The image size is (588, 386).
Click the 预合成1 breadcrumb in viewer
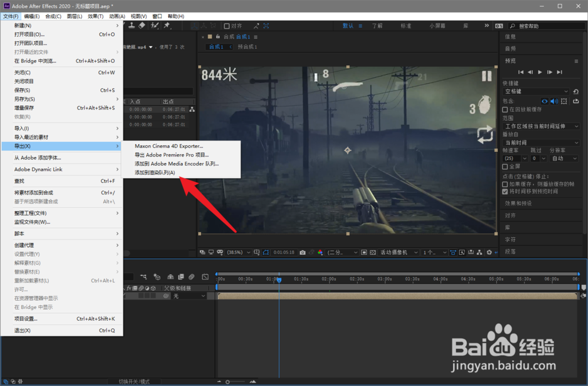pos(248,47)
